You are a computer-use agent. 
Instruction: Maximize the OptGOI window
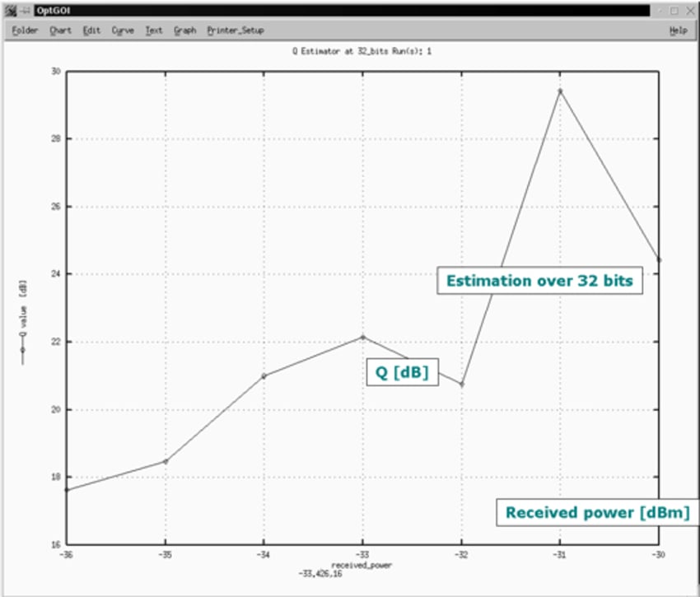coord(674,11)
